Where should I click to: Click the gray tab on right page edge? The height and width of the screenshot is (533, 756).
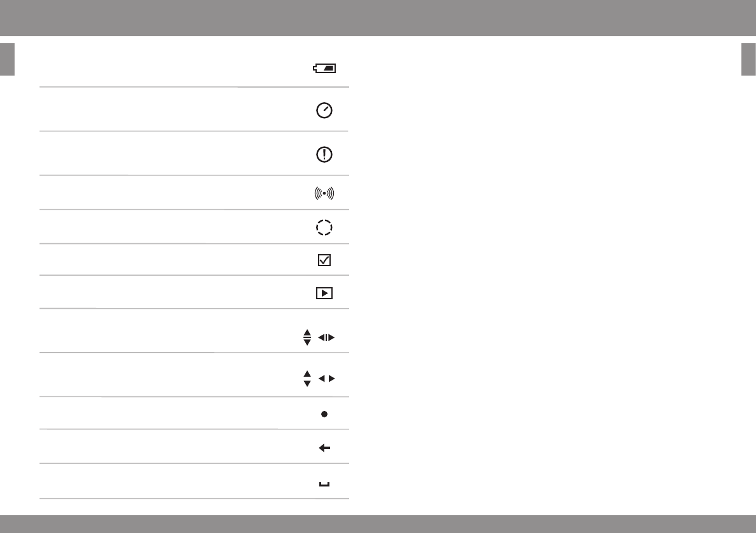pos(748,59)
